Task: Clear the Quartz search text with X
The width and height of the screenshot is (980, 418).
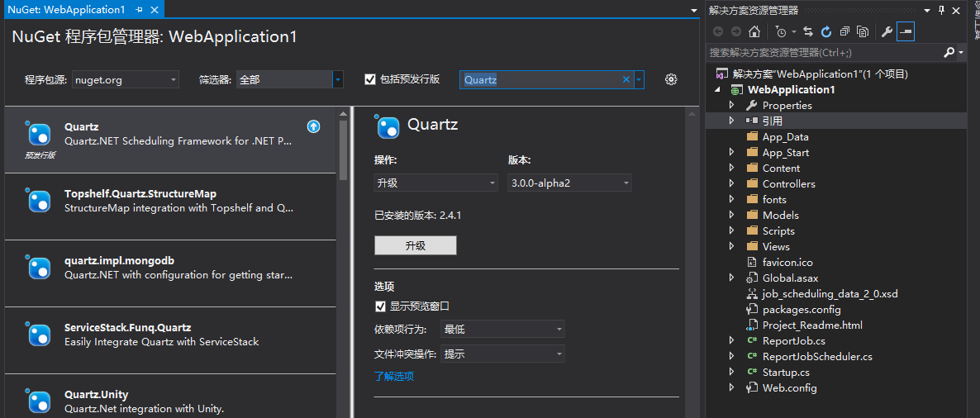Action: pos(626,79)
